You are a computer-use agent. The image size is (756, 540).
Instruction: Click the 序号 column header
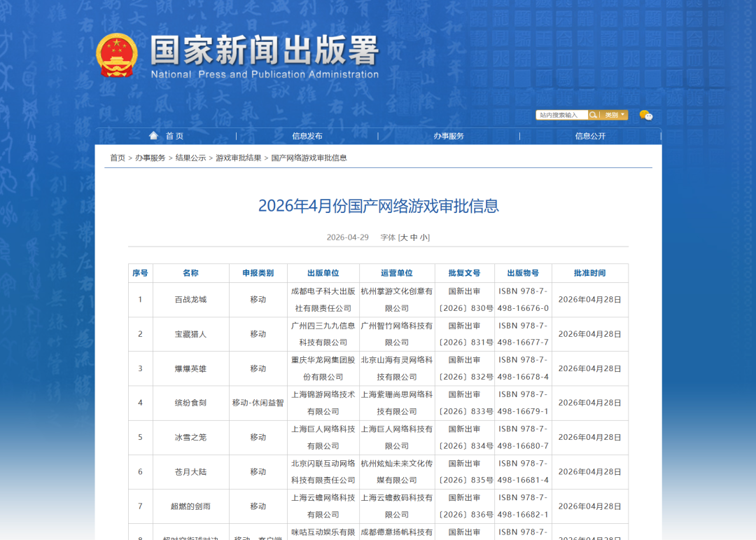pyautogui.click(x=140, y=273)
